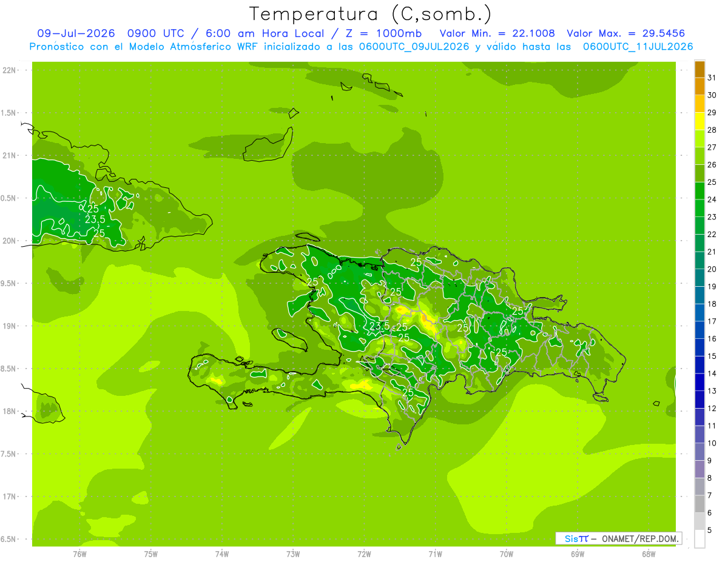The height and width of the screenshot is (562, 728).
Task: Click the gray legend swatch between 6 and 7
Action: (x=699, y=504)
